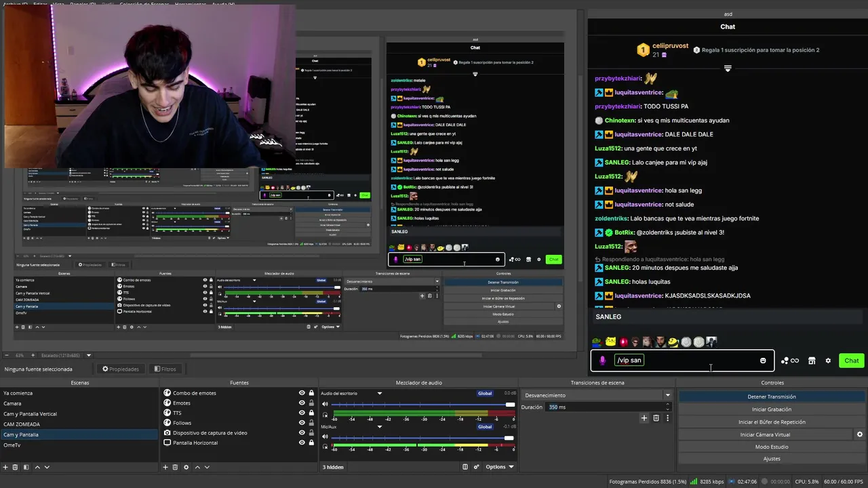Adjust transition Duración stepper arrows

[x=668, y=407]
